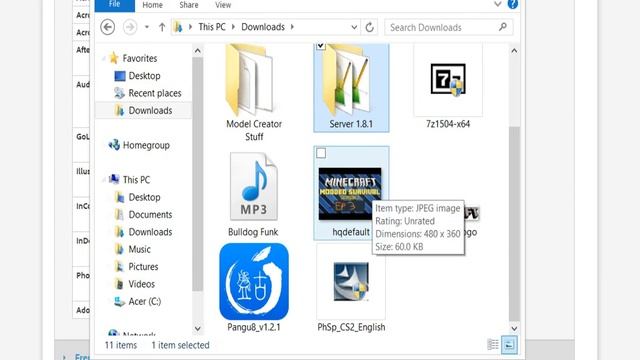Click the search magnifier icon
The image size is (640, 360).
pyautogui.click(x=503, y=27)
